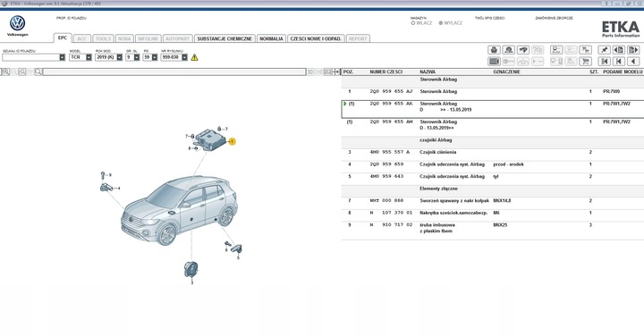Open the NR RYSUNKU dropdown showing 959-030
Viewport: 644px width, 336px height.
184,57
